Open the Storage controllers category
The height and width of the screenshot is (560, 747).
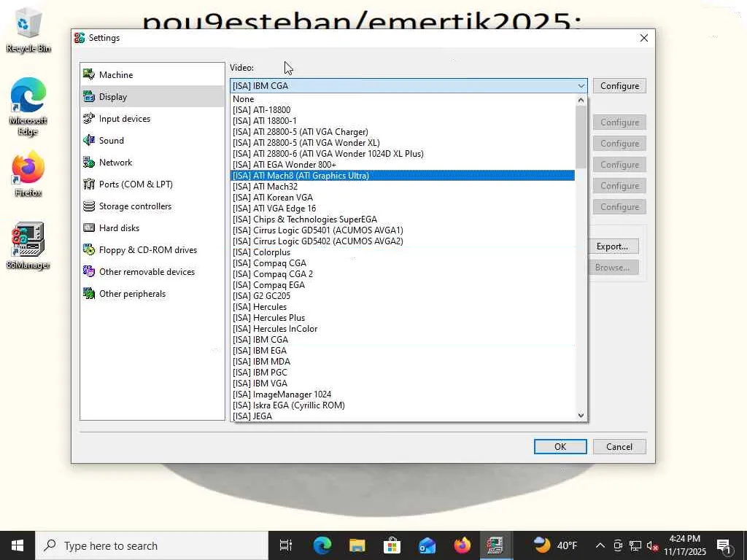(152, 206)
